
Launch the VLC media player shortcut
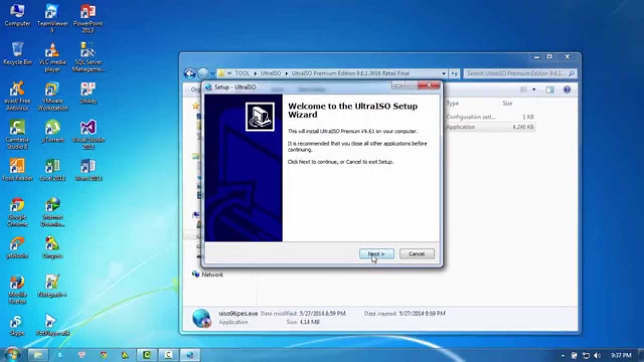point(52,57)
